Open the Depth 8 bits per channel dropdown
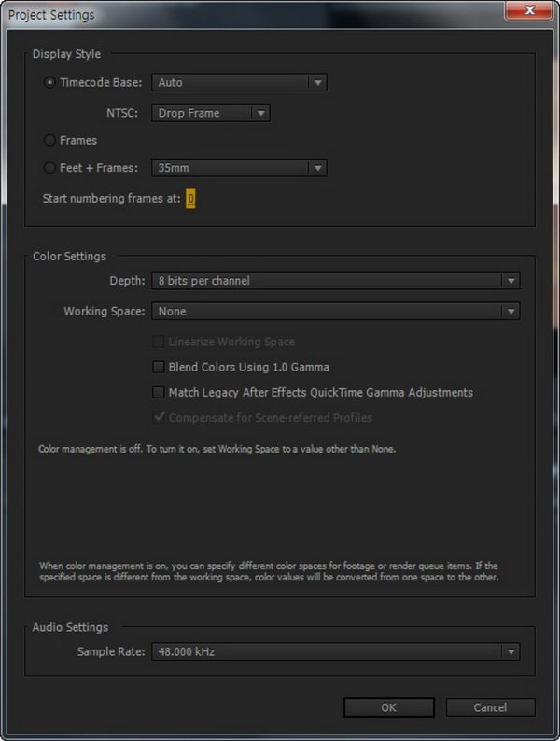Screen dimensions: 560x741 pyautogui.click(x=335, y=281)
